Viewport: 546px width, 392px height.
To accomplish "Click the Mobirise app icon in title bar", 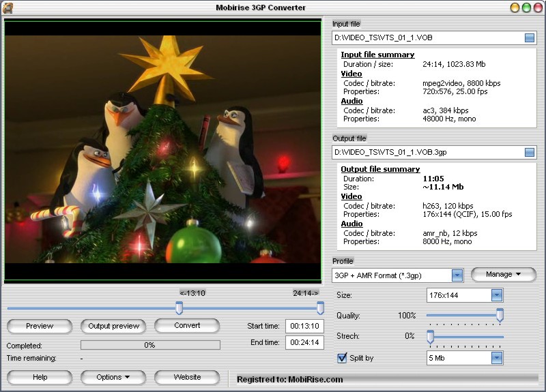I will point(8,7).
